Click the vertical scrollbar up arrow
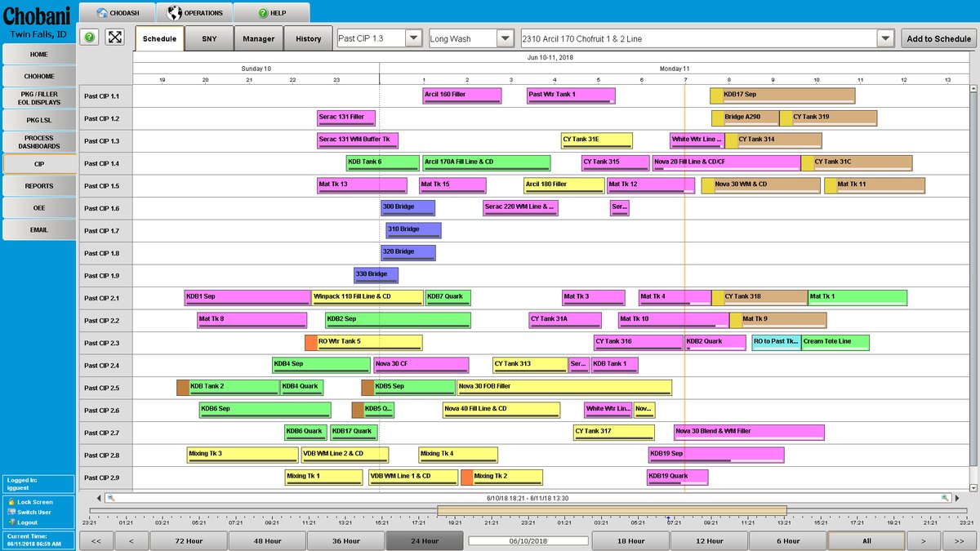The height and width of the screenshot is (551, 980). [973, 87]
